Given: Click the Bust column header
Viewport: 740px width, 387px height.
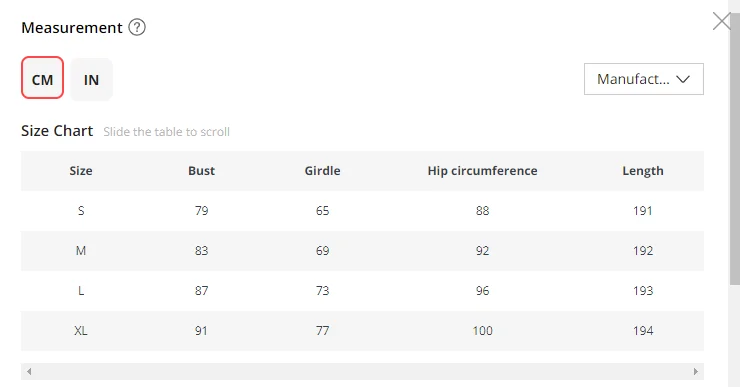Looking at the screenshot, I should click(202, 171).
